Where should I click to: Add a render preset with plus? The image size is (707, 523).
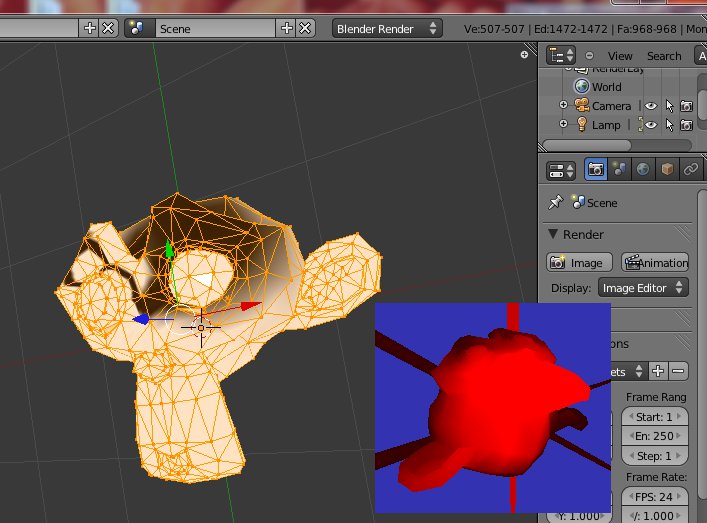click(658, 371)
